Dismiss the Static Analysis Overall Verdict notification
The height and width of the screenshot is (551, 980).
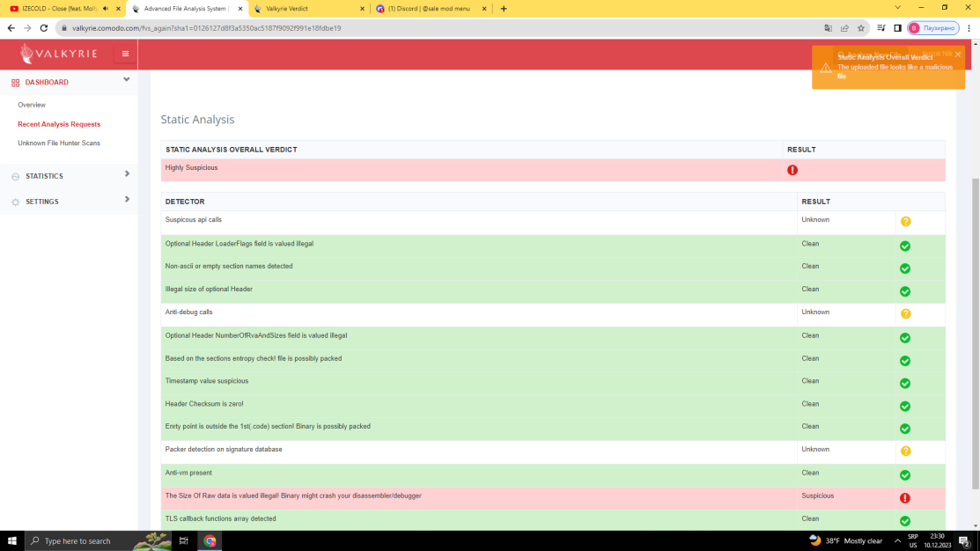(x=957, y=55)
